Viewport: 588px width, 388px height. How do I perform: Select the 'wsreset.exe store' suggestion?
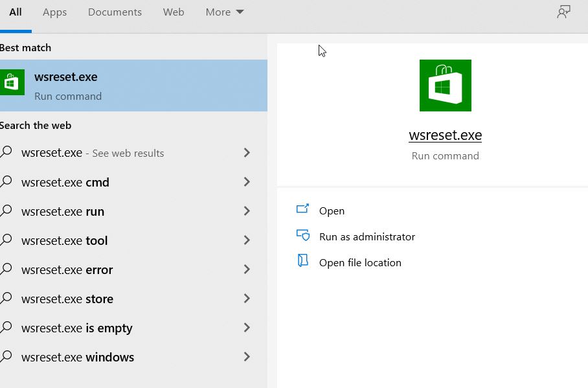(x=133, y=299)
